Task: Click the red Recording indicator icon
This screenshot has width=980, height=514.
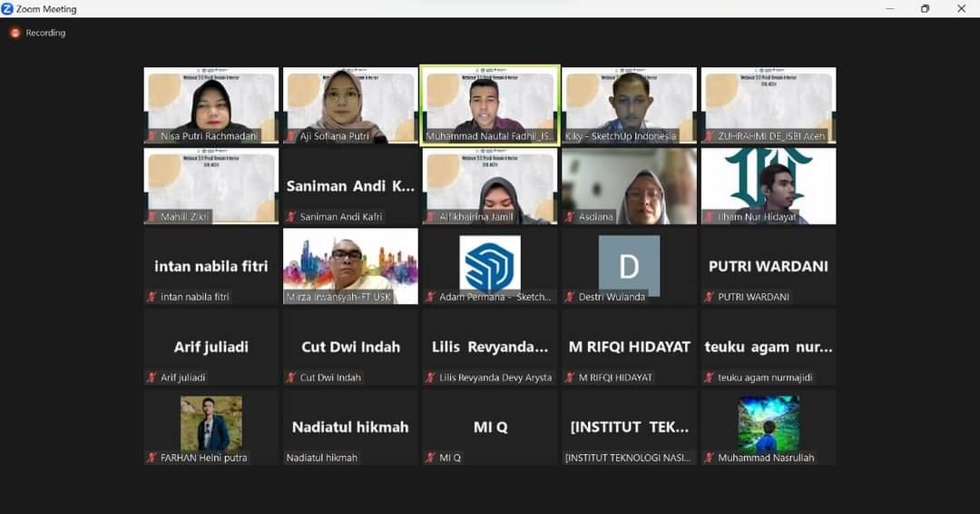Action: coord(15,33)
